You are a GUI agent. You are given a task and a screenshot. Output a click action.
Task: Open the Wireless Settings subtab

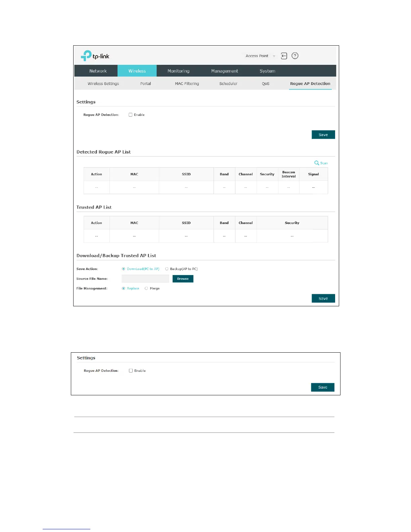point(103,84)
